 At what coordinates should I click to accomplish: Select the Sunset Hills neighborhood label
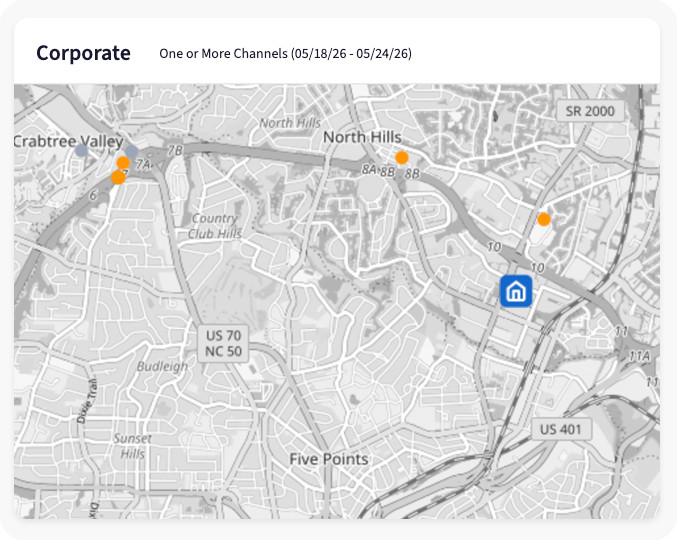coord(133,446)
